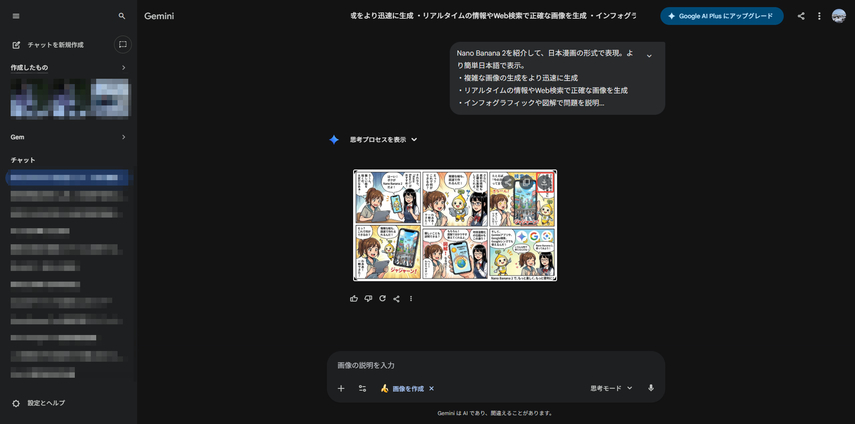Open top bar three-dot more menu
Viewport: 855px width, 424px height.
[x=818, y=16]
